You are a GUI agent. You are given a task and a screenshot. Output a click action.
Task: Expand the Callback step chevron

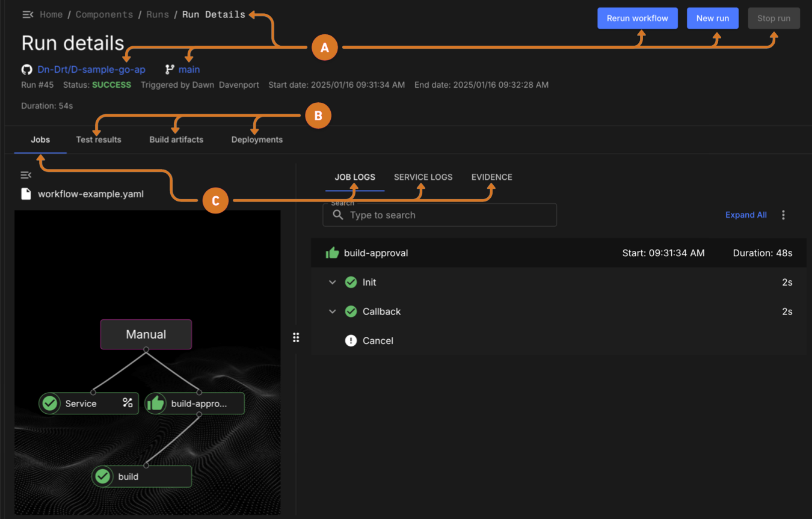pos(332,312)
